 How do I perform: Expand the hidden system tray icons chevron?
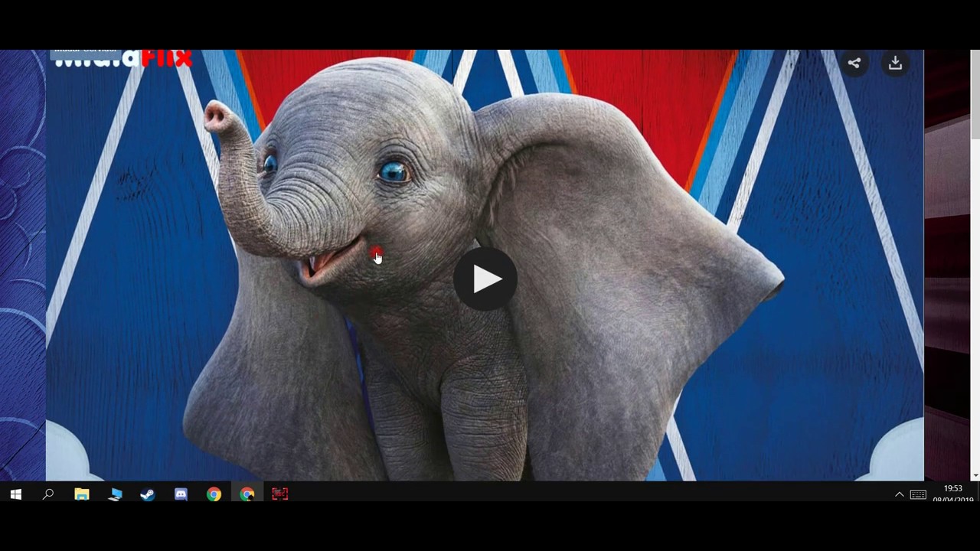(x=899, y=495)
